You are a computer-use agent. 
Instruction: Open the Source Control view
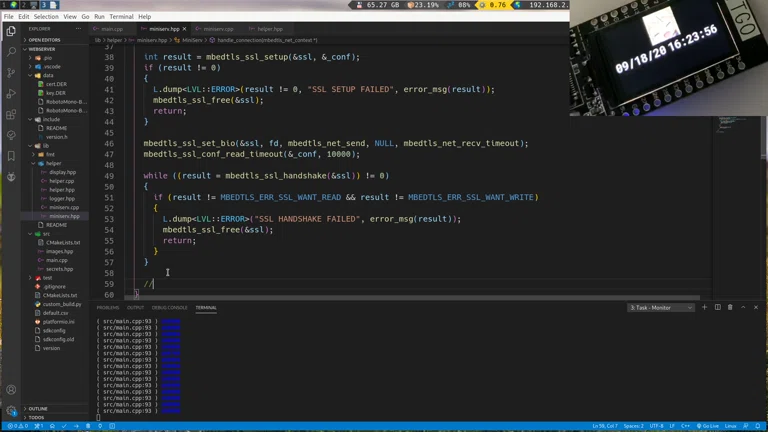point(11,72)
